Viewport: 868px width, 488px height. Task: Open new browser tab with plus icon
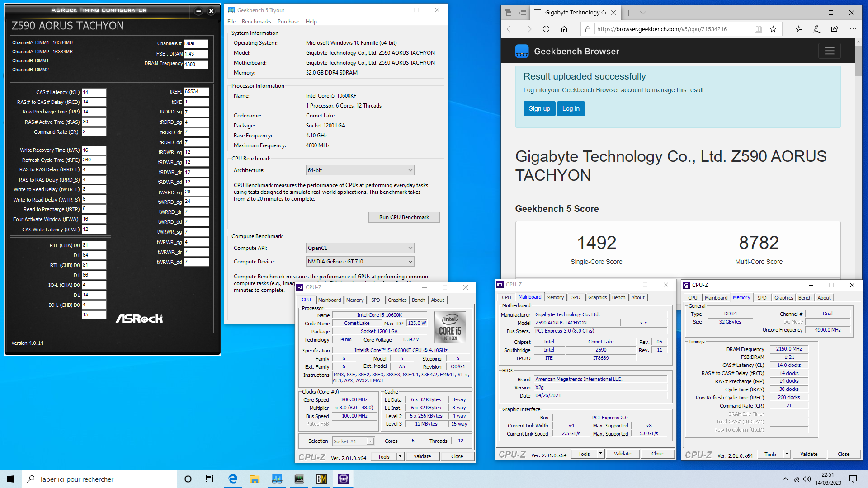tap(628, 13)
